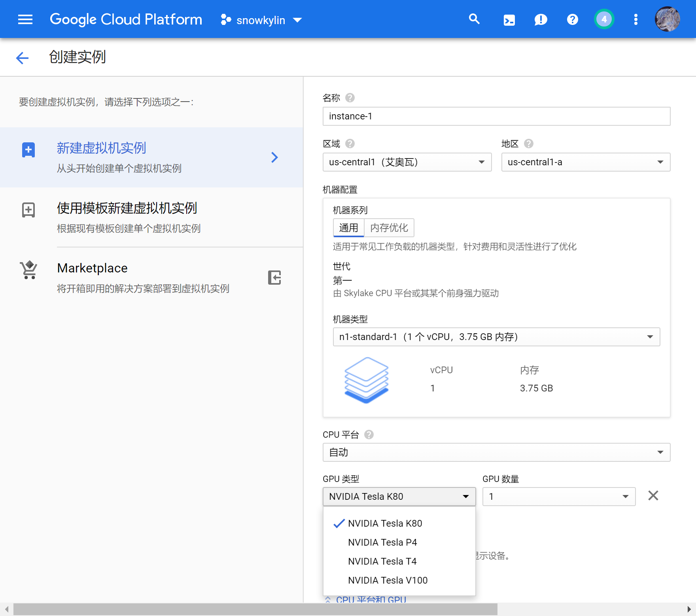Activate Cloud Shell icon
The width and height of the screenshot is (696, 616).
coord(509,19)
